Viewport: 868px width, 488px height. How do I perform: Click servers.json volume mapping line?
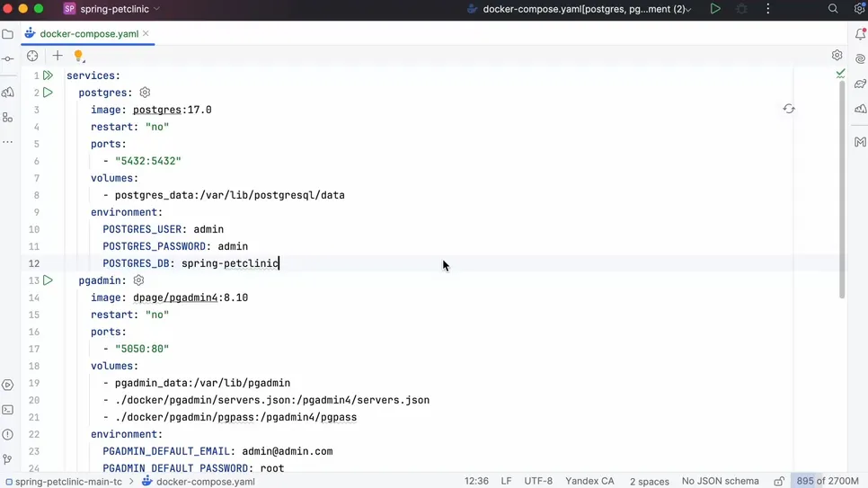(x=271, y=400)
